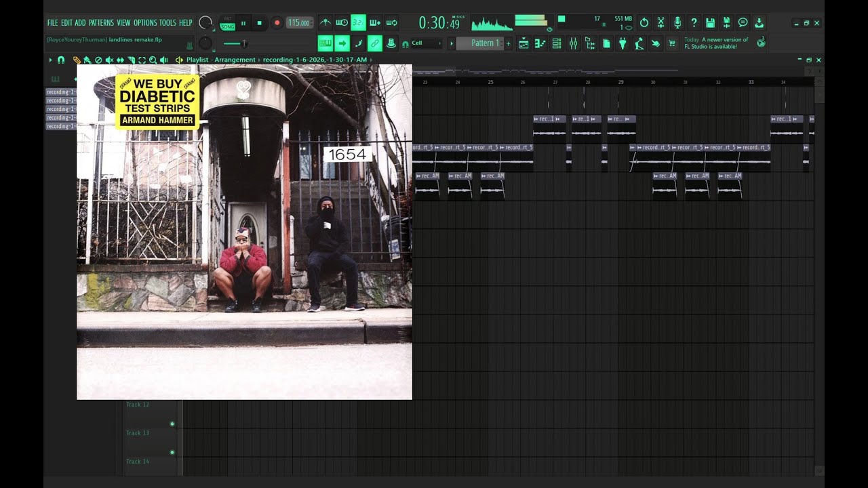Toggle loop recording button
Screen dimensions: 868x488
(x=392, y=22)
